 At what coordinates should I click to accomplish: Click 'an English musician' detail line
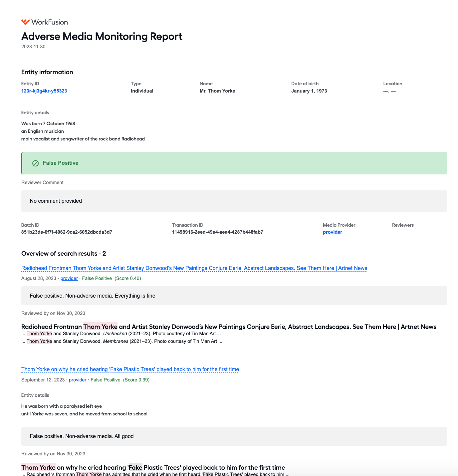[x=43, y=131]
